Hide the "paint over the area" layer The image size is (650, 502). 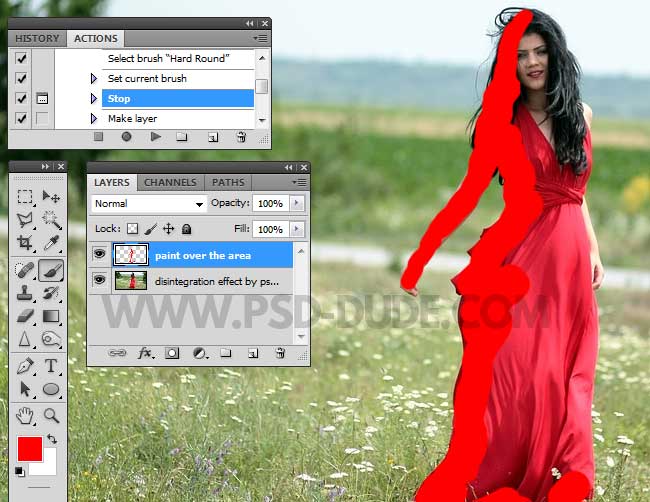tap(99, 253)
